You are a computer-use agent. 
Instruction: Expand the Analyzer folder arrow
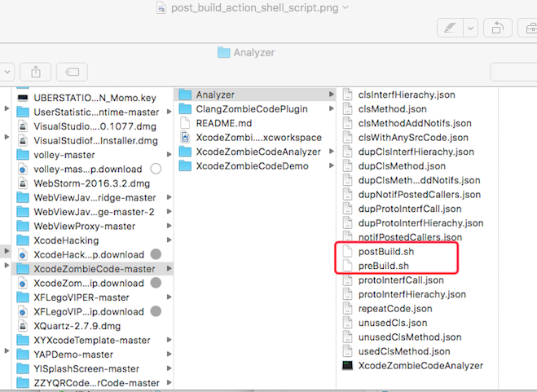[331, 95]
